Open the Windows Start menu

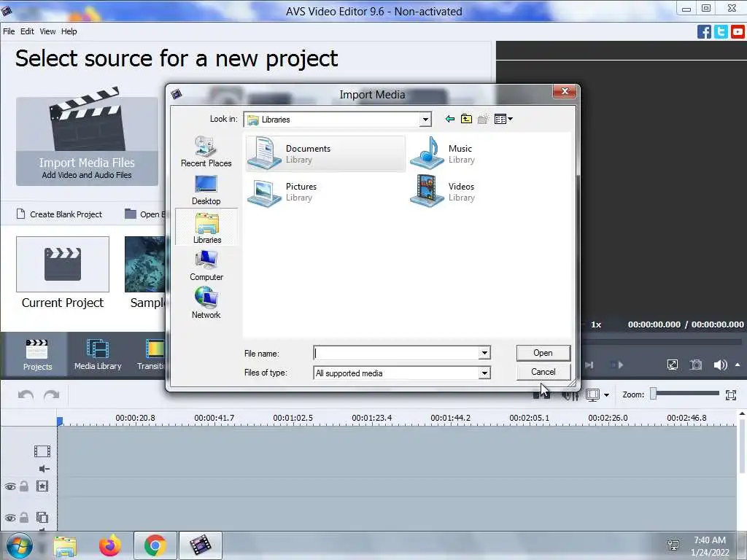click(x=19, y=545)
